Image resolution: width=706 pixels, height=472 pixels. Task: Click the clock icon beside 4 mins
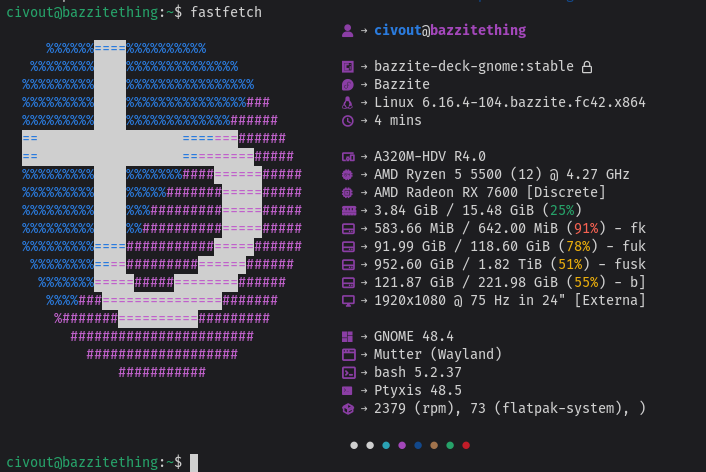(348, 121)
